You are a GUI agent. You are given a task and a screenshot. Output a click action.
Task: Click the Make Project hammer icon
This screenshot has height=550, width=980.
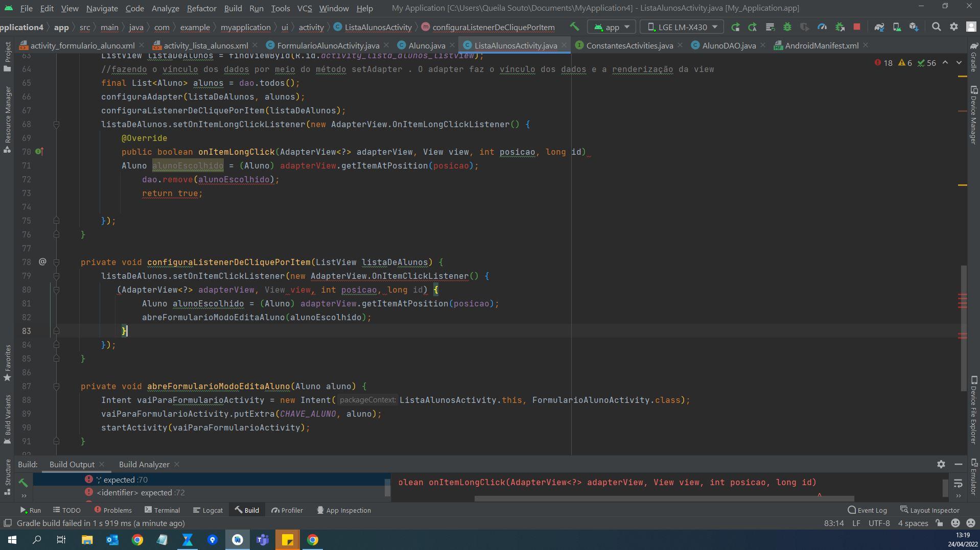coord(574,27)
